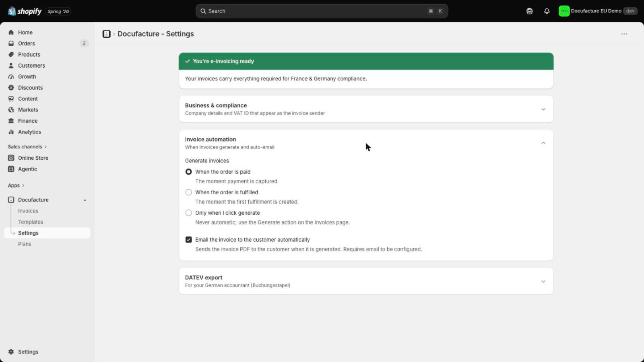The width and height of the screenshot is (644, 362).
Task: Click the Finance bank icon
Action: point(11,121)
